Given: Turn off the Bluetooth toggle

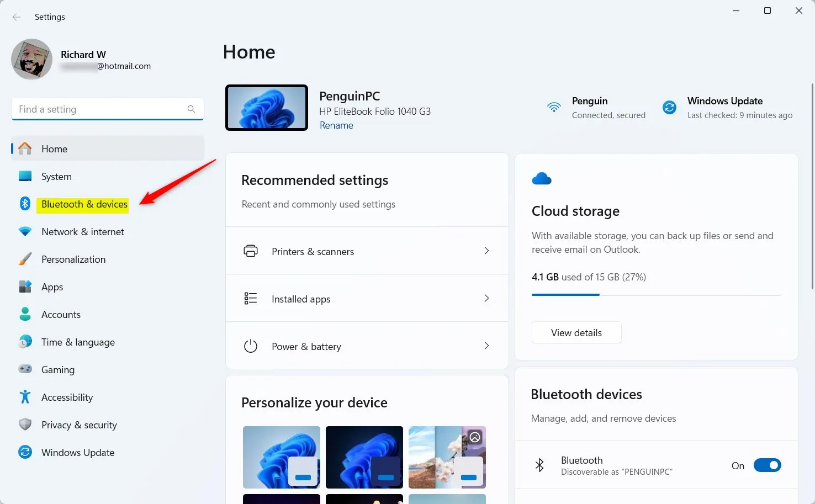Looking at the screenshot, I should click(x=767, y=465).
